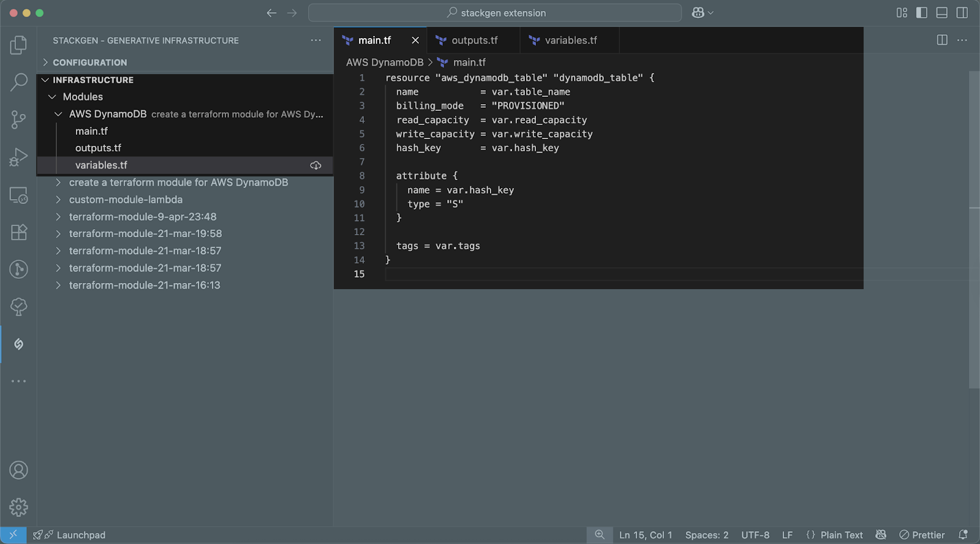Open the Accounts menu icon
Viewport: 980px width, 544px height.
click(x=18, y=470)
